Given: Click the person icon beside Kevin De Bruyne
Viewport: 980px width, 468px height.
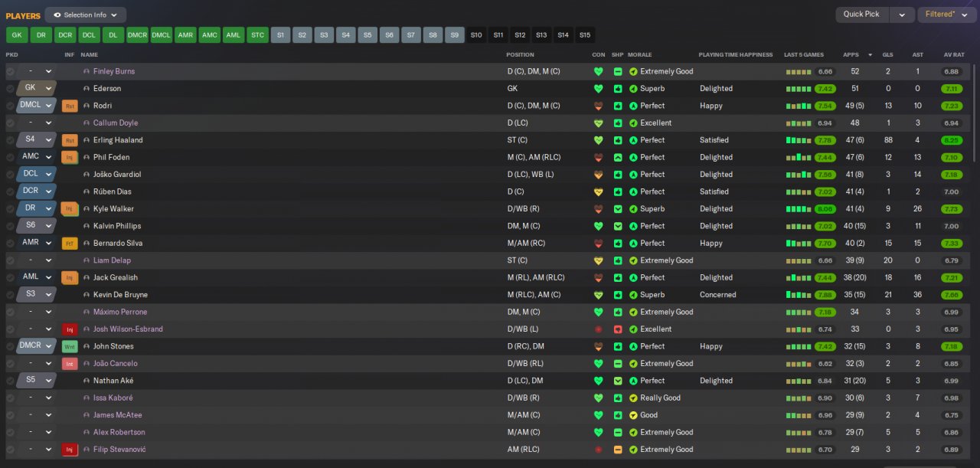Looking at the screenshot, I should (87, 295).
